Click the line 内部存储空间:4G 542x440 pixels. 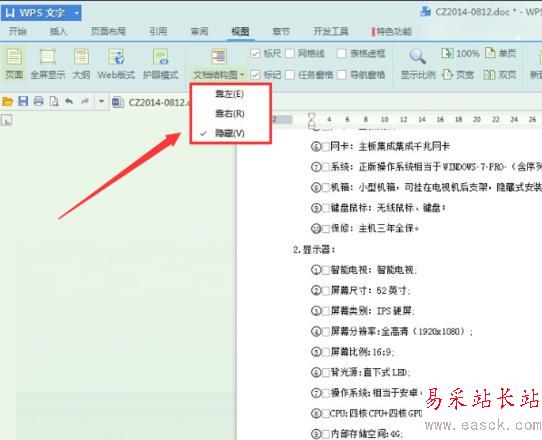[356, 434]
